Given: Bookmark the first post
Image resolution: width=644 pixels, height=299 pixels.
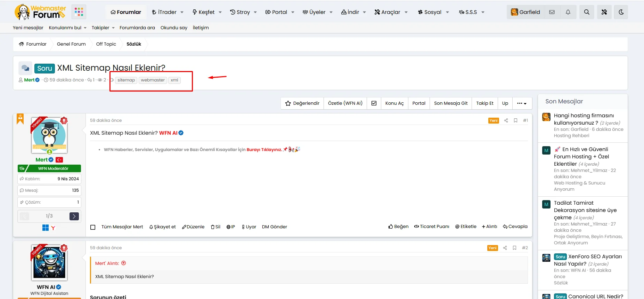Looking at the screenshot, I should (515, 120).
